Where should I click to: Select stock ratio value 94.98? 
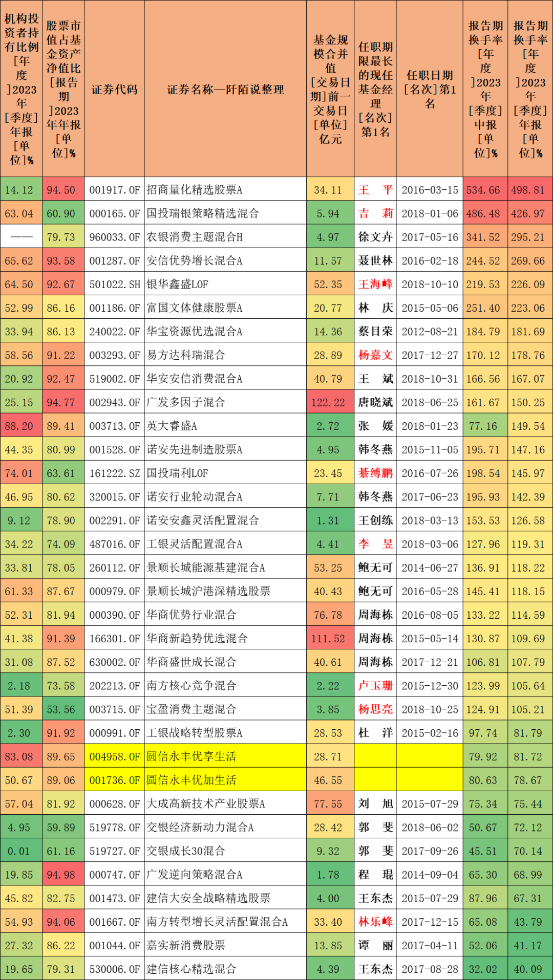61,875
